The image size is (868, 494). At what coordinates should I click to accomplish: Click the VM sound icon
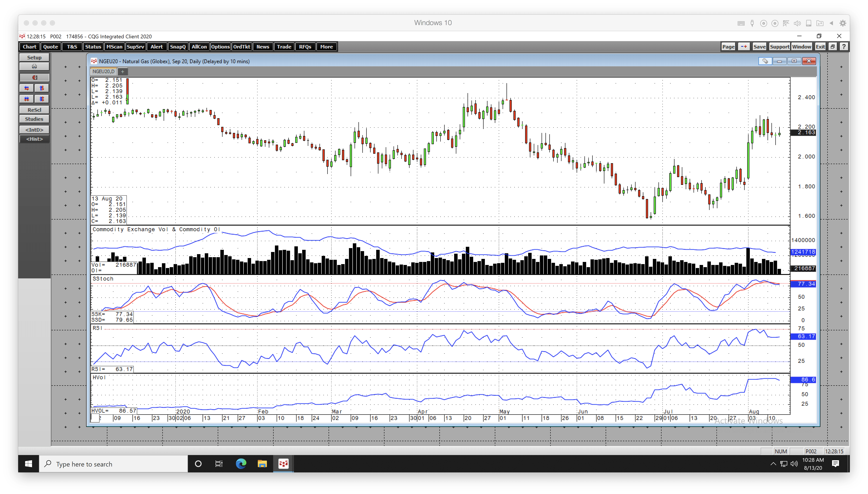[x=797, y=23]
